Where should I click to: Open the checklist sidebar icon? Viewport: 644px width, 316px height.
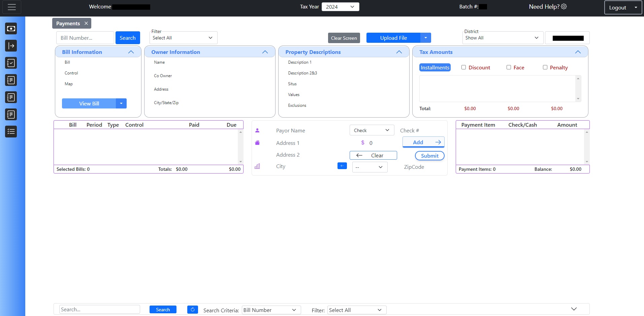[x=11, y=132]
